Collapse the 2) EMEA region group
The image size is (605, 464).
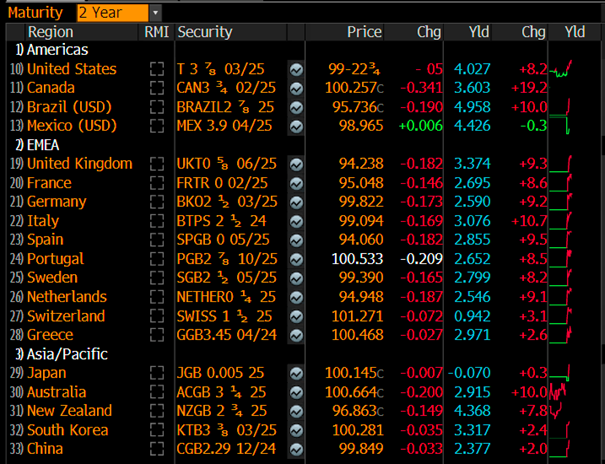point(37,145)
